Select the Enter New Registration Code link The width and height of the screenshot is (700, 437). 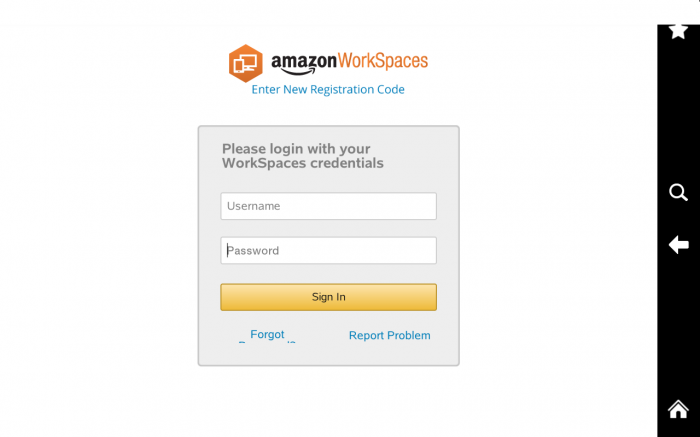point(328,89)
